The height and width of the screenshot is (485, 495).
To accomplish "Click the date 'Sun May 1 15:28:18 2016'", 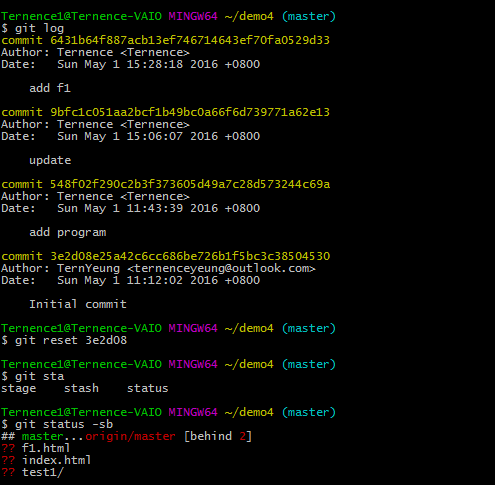I will [137, 64].
